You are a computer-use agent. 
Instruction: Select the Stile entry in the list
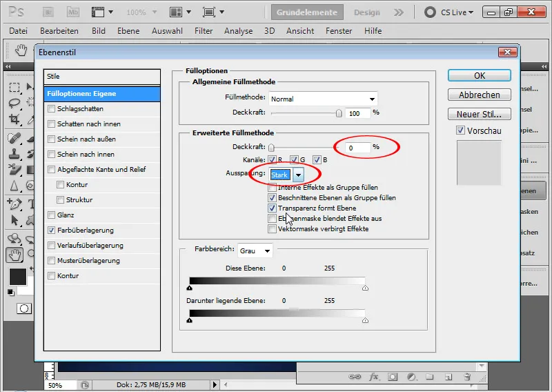[x=102, y=77]
